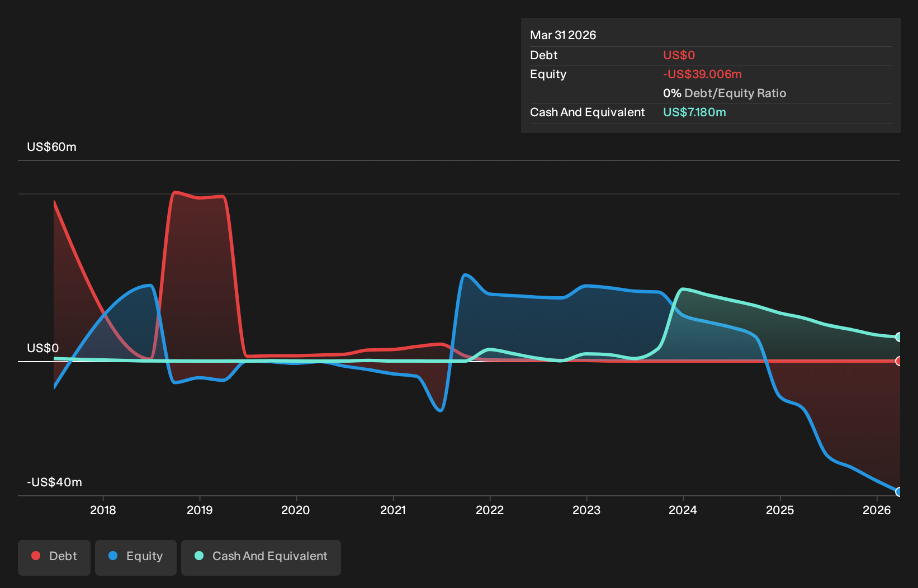Click the 2026 x-axis label
Screen dimensions: 918x588
(x=877, y=510)
